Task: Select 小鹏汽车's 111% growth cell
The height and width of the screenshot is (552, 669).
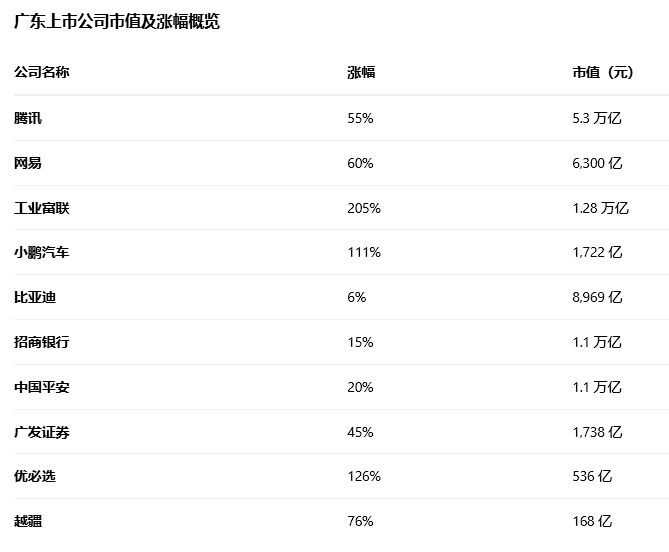Action: click(x=364, y=252)
